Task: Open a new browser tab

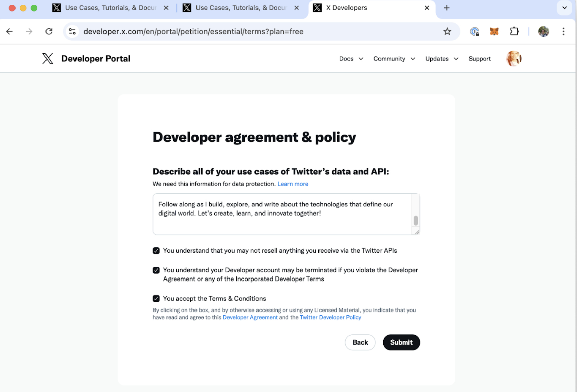Action: pyautogui.click(x=447, y=8)
